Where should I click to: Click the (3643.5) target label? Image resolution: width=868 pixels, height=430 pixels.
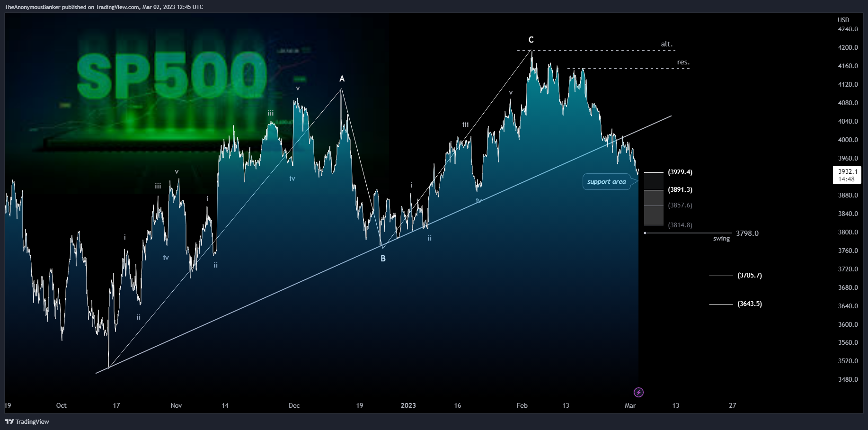tap(750, 304)
